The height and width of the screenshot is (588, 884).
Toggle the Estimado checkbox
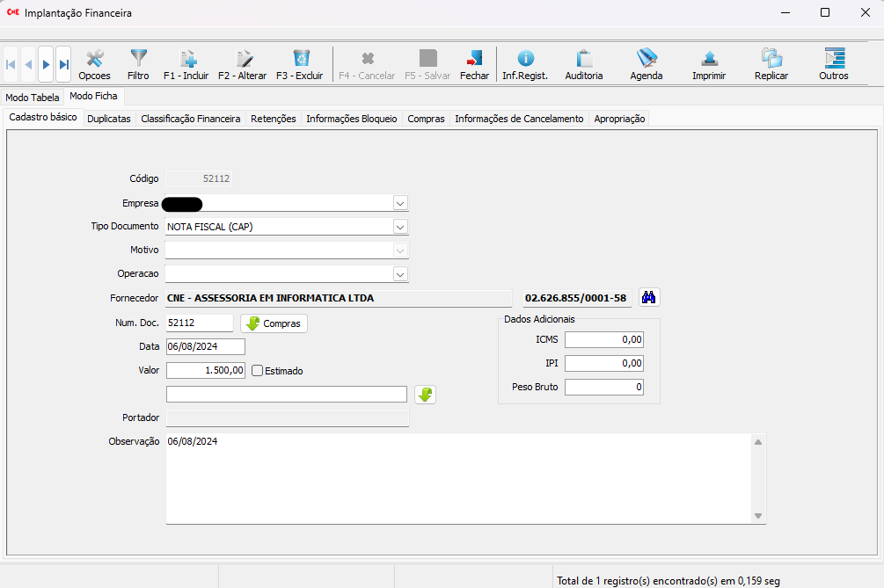pos(258,371)
